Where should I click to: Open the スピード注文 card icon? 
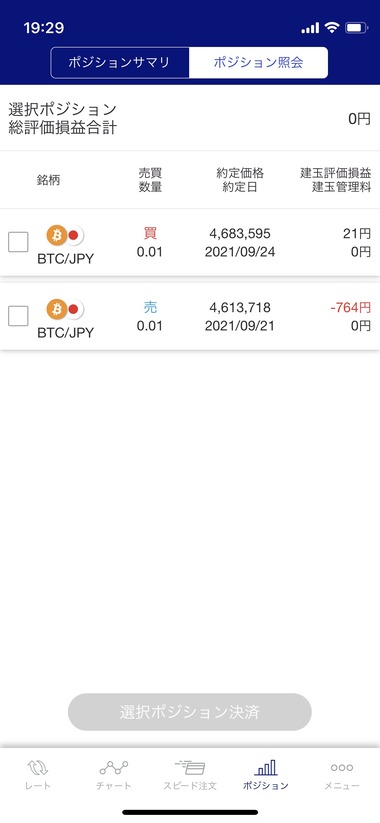click(189, 767)
